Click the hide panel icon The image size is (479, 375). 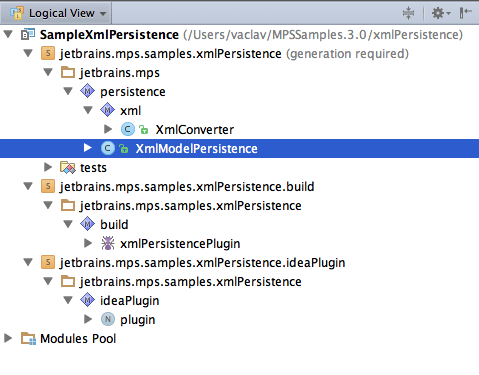coord(465,13)
